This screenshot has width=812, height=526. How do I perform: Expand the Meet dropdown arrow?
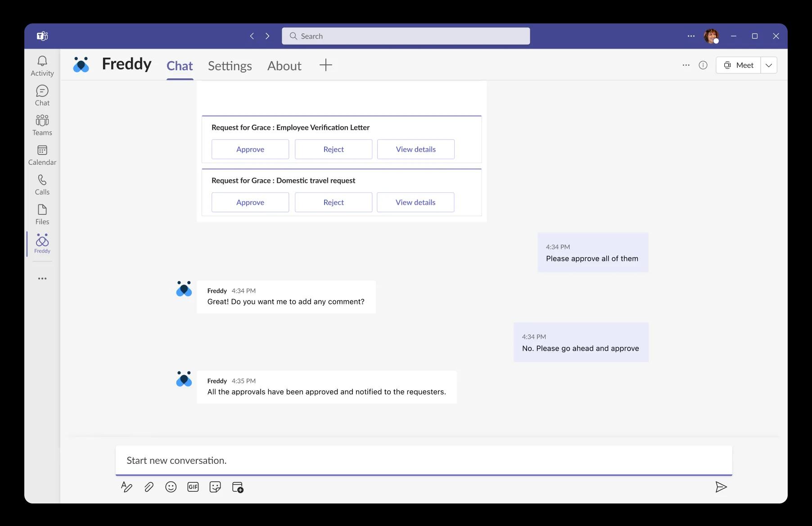coord(769,65)
